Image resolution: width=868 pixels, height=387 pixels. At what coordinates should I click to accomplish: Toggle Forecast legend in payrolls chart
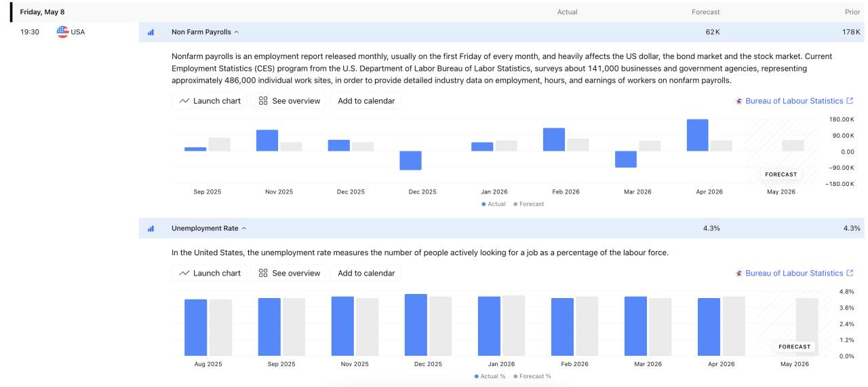click(529, 204)
